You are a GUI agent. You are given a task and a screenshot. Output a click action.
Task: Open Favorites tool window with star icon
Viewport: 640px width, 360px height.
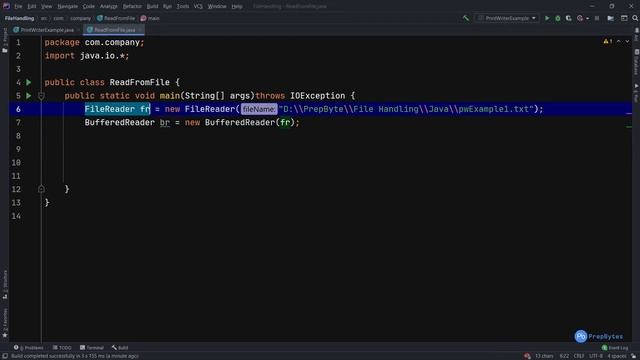[x=5, y=323]
